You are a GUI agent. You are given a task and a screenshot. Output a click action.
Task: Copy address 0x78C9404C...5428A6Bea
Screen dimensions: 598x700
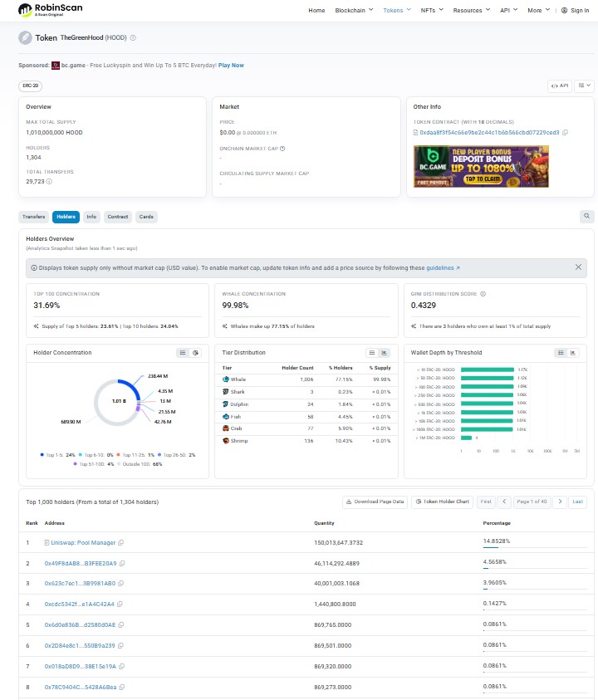(121, 687)
